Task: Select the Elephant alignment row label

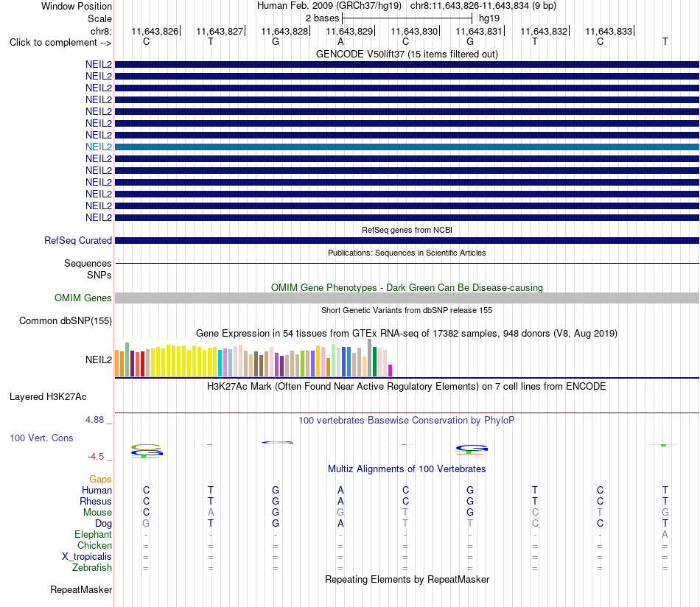Action: [93, 534]
